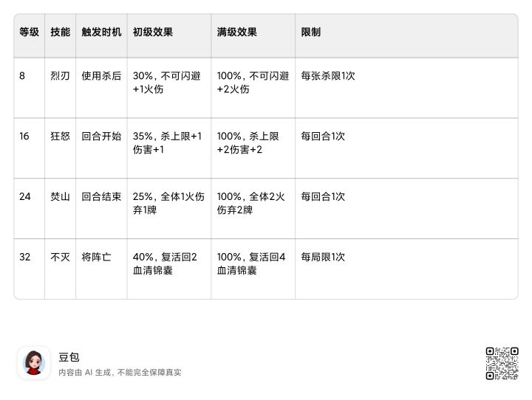Click the 豆包 name label
Image resolution: width=532 pixels, height=400 pixels.
[x=69, y=356]
